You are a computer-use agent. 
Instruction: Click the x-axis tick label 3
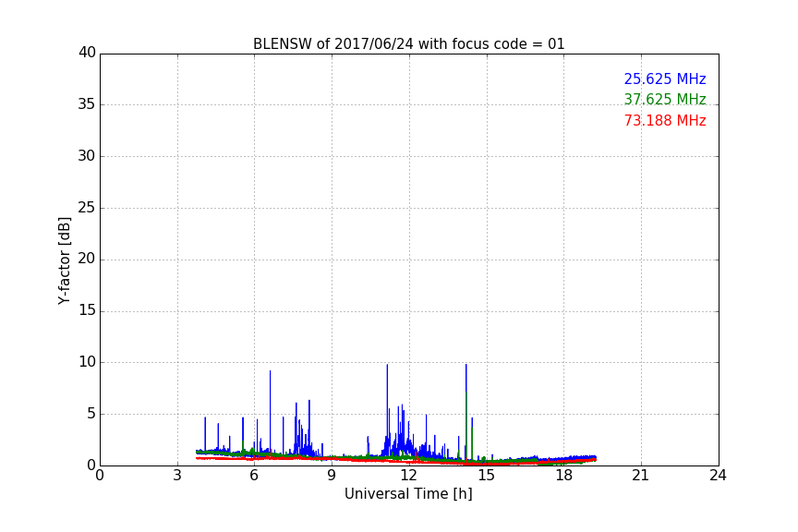pos(177,476)
